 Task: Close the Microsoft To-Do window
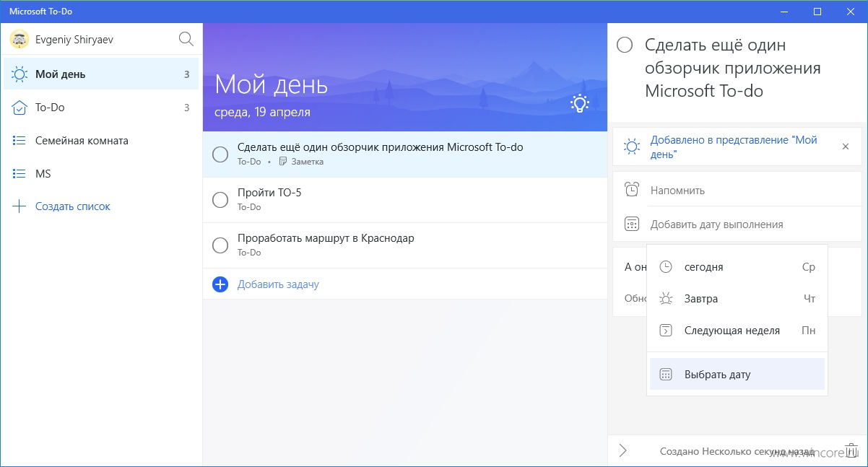point(851,11)
